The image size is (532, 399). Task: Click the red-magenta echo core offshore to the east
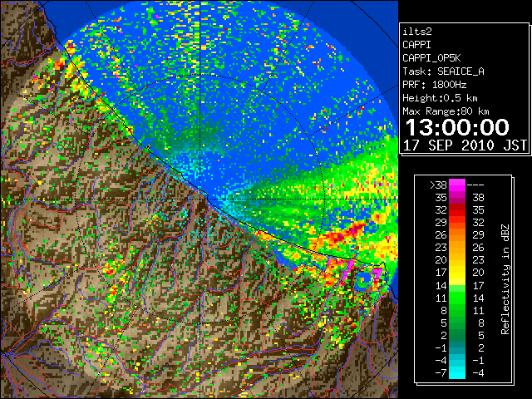tap(346, 234)
